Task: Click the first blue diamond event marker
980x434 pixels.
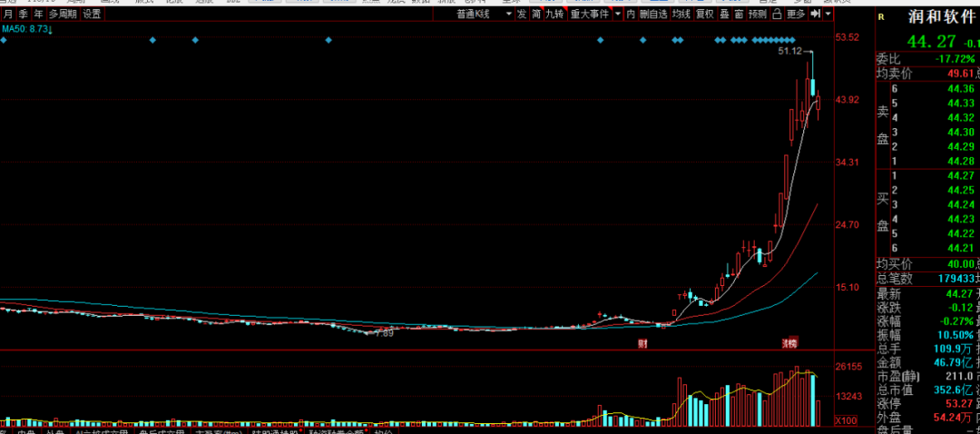Action: click(x=3, y=41)
